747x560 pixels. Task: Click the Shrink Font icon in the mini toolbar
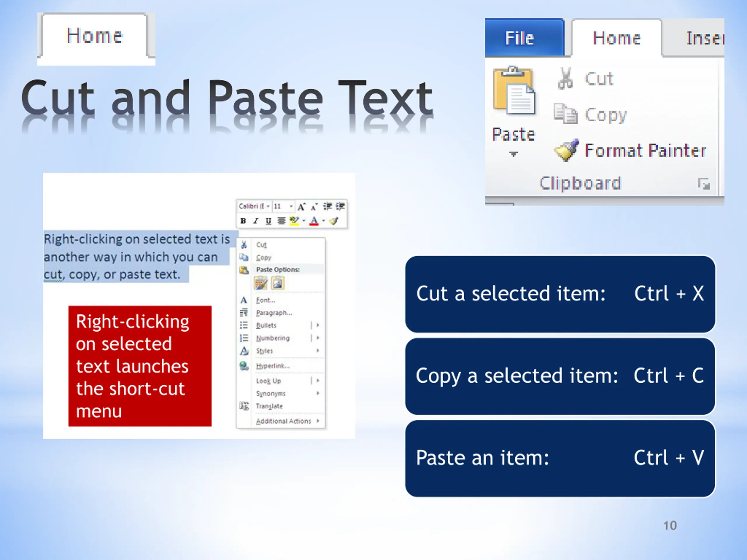pyautogui.click(x=314, y=206)
